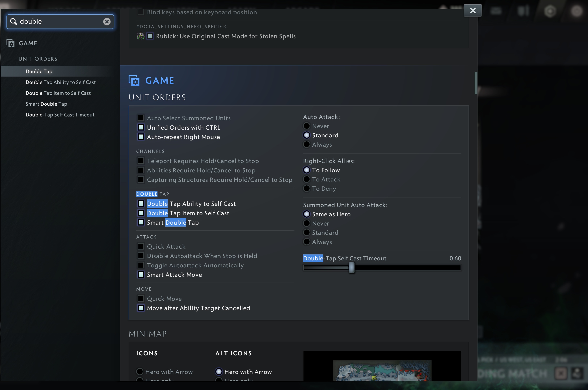Select 'Double Tap Item to Self Cast' result

[58, 93]
